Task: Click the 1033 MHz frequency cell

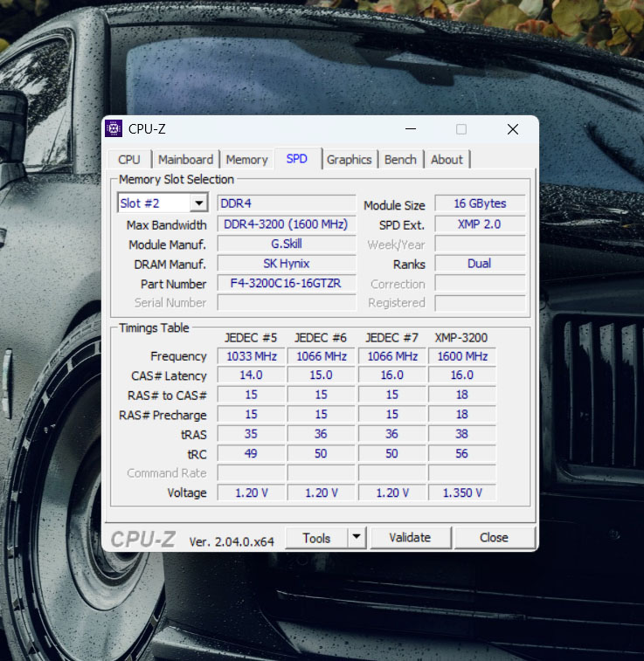Action: [252, 356]
